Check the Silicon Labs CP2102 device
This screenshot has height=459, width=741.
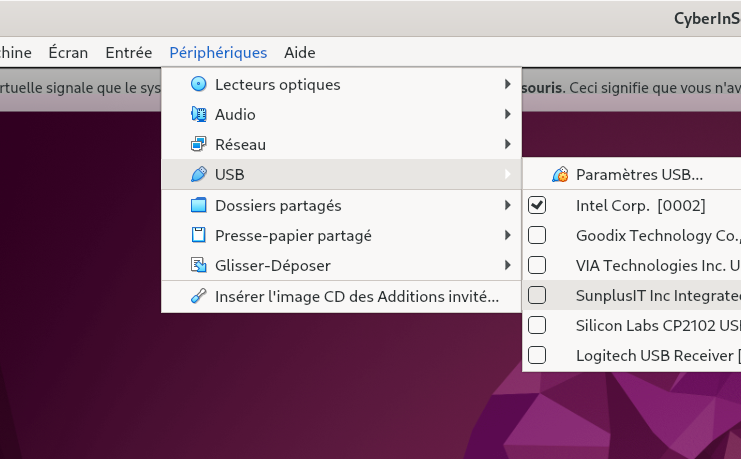coord(537,325)
